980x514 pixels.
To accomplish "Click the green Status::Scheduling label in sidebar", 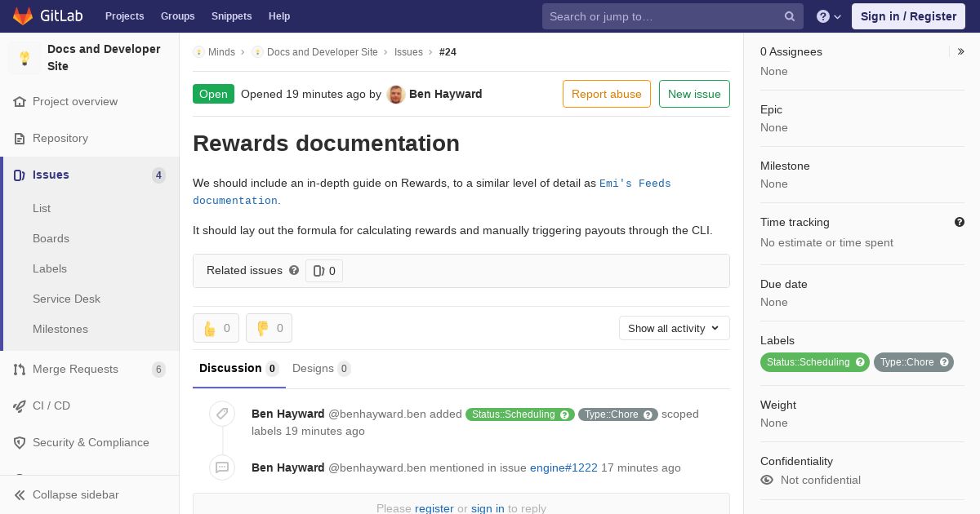I will coord(814,362).
